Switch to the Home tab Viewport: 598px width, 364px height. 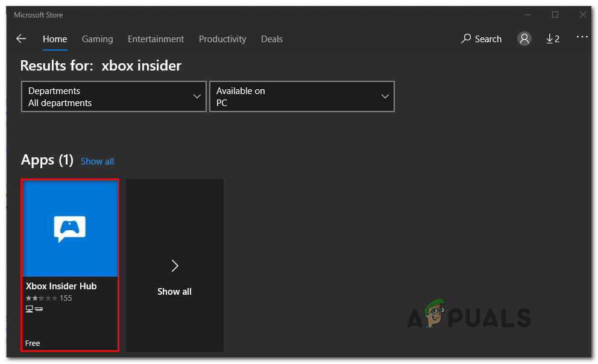click(55, 39)
